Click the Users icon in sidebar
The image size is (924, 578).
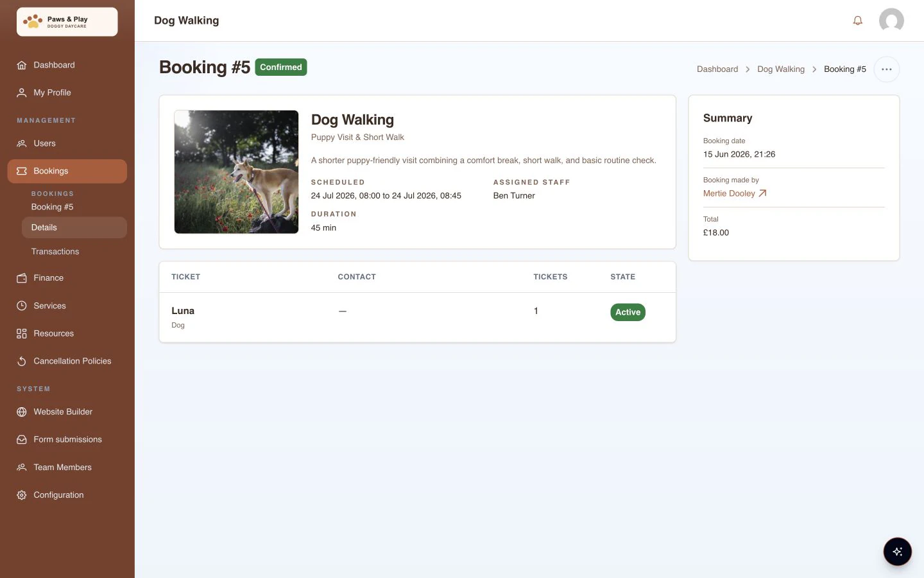click(x=22, y=143)
